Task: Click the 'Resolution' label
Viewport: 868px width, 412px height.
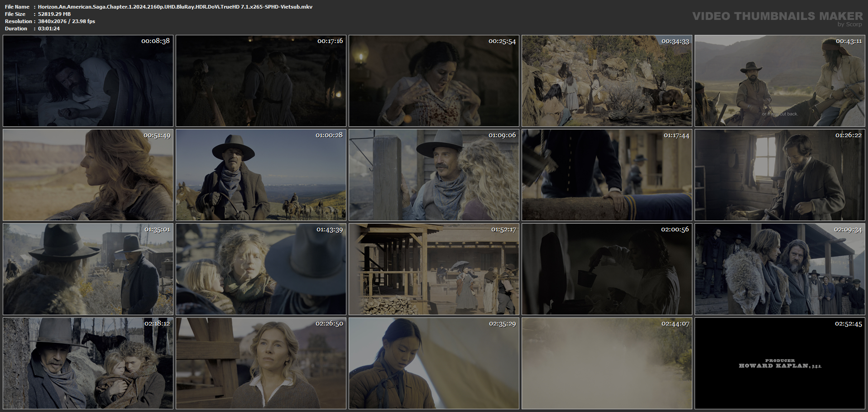Action: pyautogui.click(x=18, y=21)
